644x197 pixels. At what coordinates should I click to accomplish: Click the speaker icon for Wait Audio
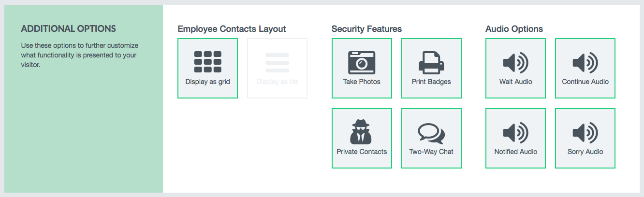pyautogui.click(x=516, y=62)
